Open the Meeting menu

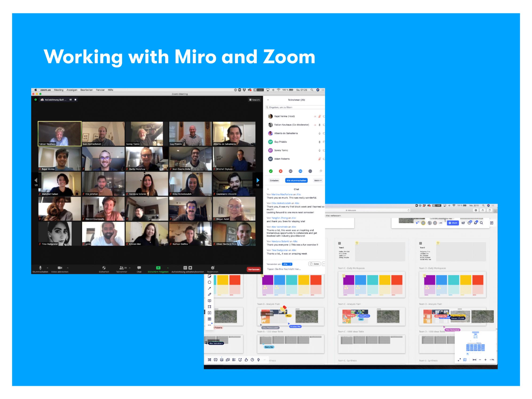click(x=59, y=90)
